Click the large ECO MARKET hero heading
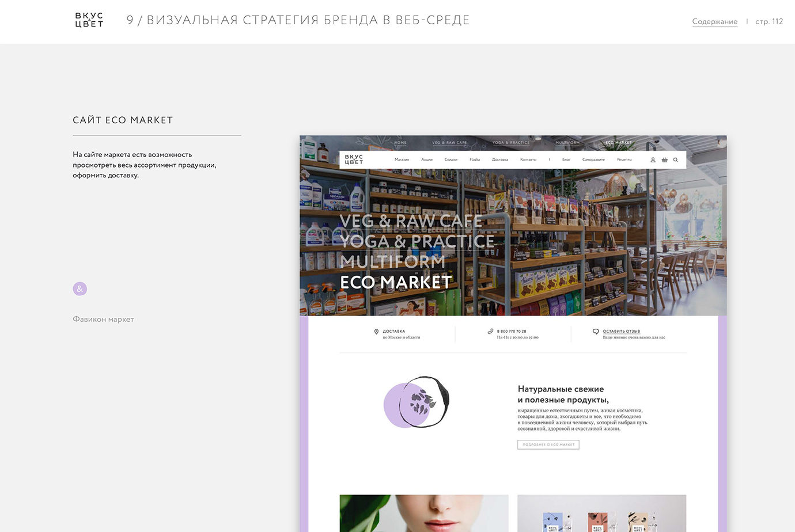The image size is (795, 532). 396,282
